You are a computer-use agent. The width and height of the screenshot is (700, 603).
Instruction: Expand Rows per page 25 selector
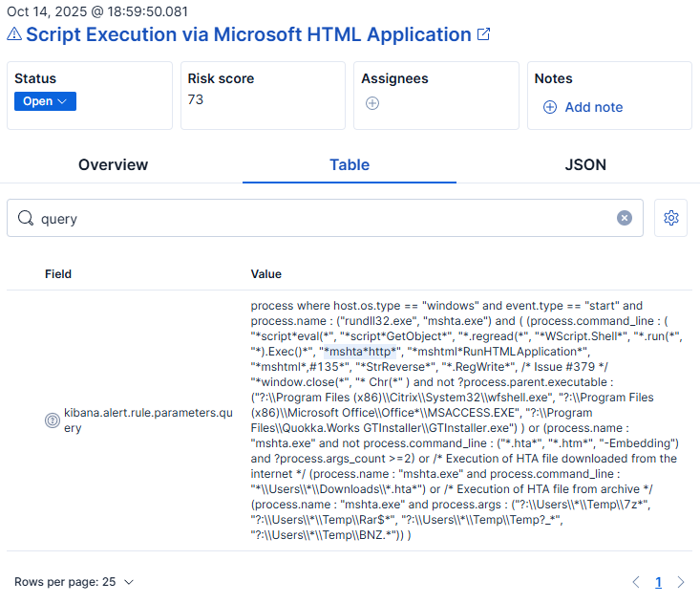click(x=74, y=582)
